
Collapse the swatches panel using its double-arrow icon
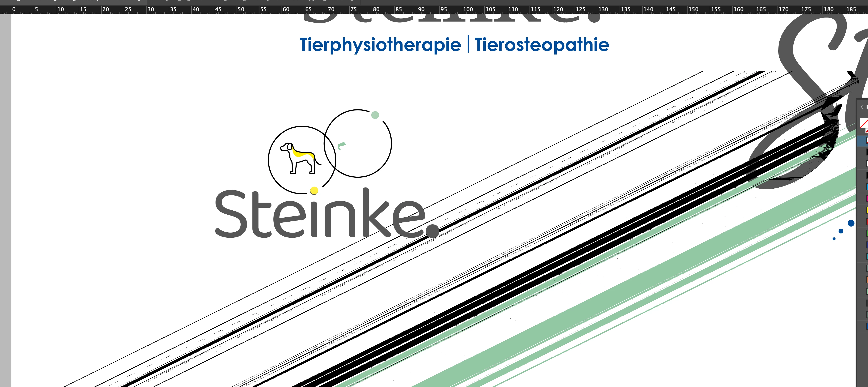pos(862,107)
